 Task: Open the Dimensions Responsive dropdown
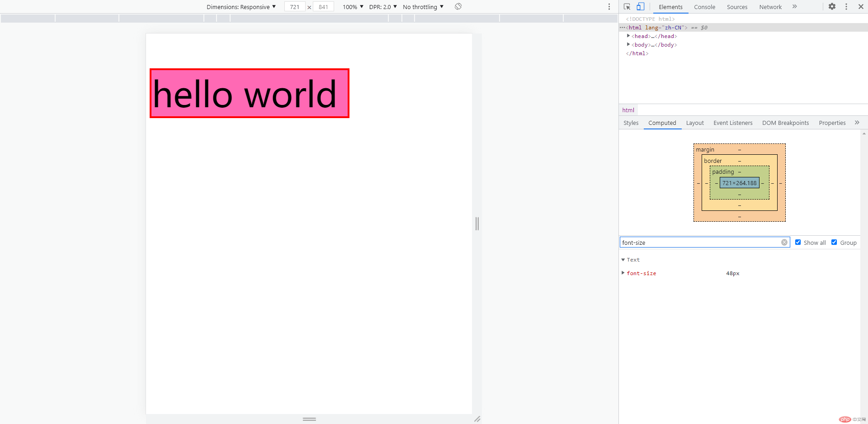[x=241, y=7]
